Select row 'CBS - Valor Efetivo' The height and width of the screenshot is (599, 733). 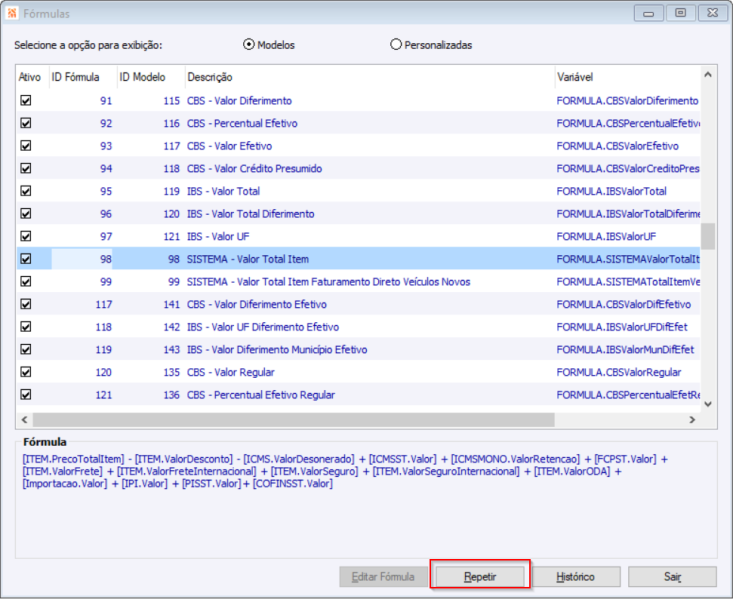click(x=359, y=146)
